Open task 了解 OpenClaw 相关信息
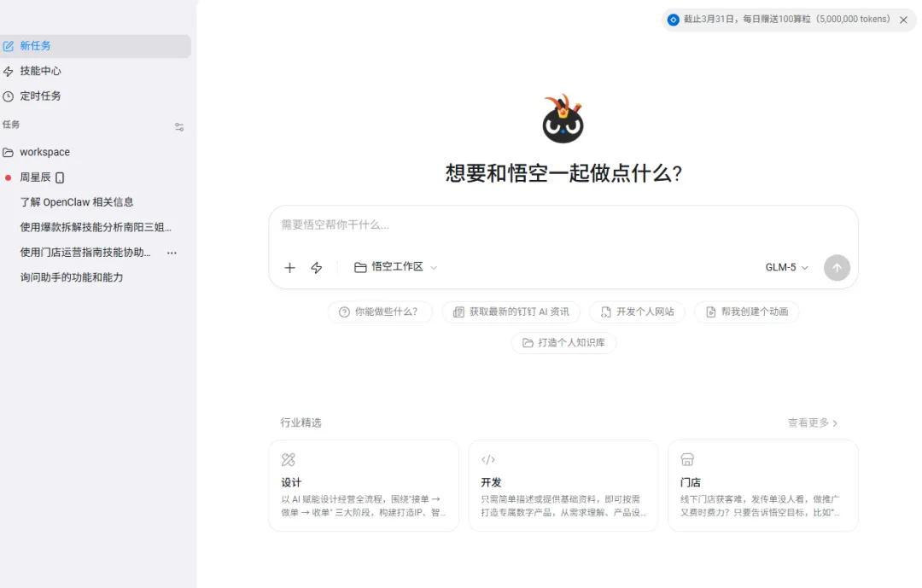This screenshot has height=588, width=922. (x=77, y=202)
